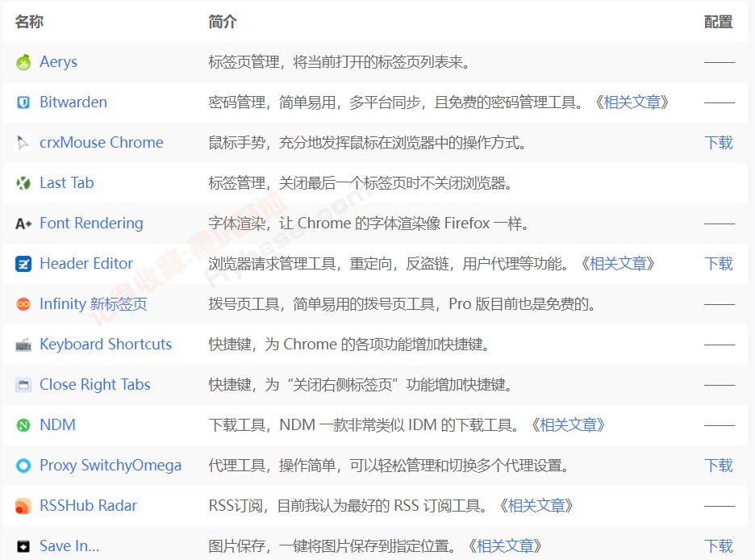
Task: Open the Aerys extension link
Action: click(58, 62)
